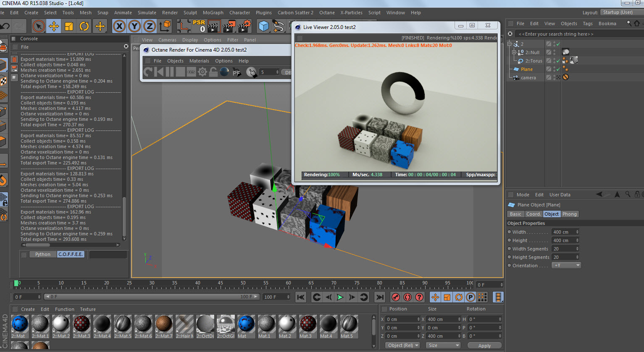Click the red question mark keyframe icon
The width and height of the screenshot is (644, 352).
point(419,297)
